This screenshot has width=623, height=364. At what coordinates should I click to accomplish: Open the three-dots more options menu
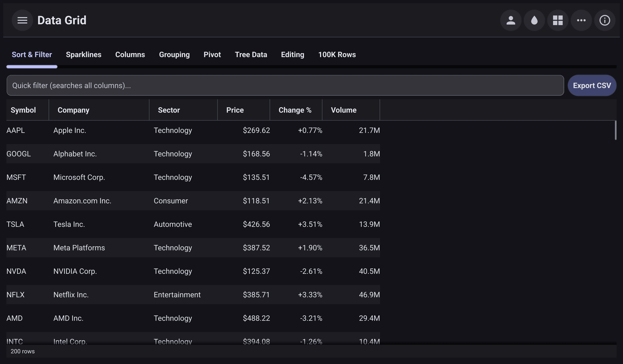[581, 20]
